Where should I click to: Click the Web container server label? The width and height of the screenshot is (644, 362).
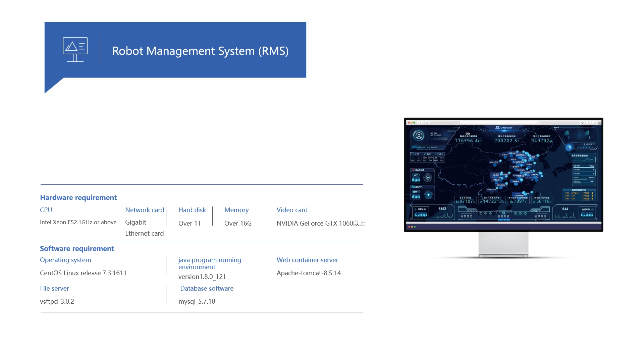pos(307,260)
